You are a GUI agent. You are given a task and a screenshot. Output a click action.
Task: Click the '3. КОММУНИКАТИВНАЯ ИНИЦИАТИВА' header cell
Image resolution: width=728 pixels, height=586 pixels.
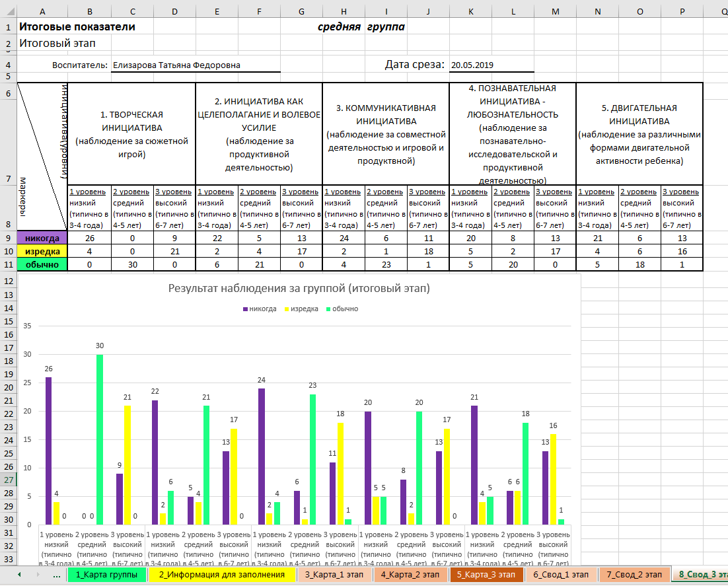[386, 133]
